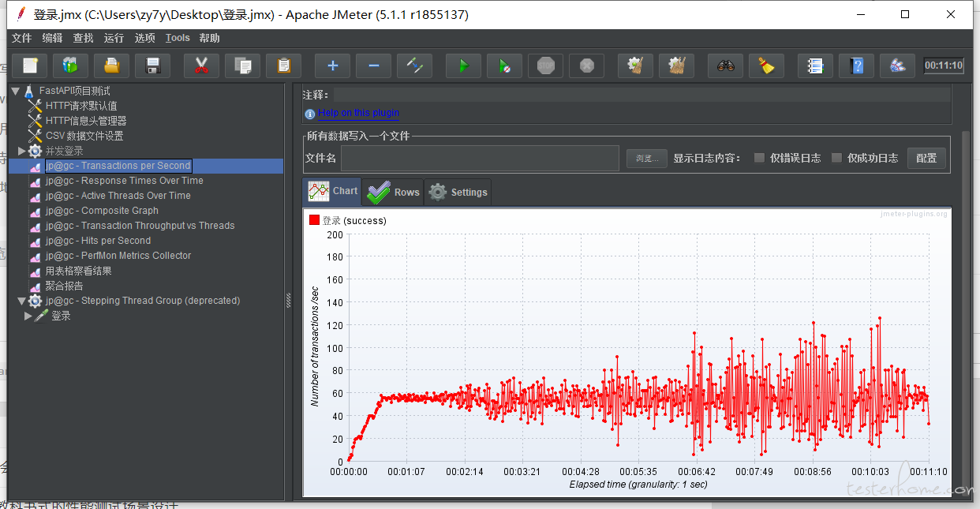This screenshot has height=509, width=980.
Task: Click Start no pauses icon
Action: click(505, 66)
